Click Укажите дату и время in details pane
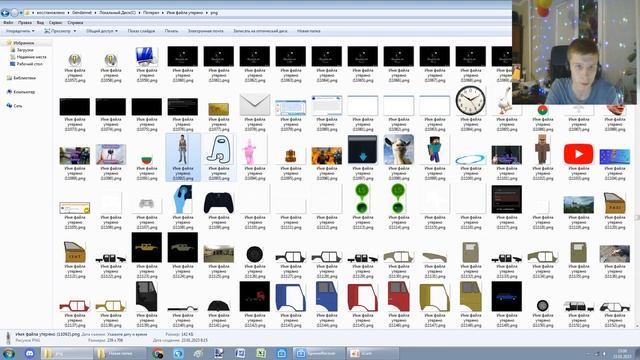 point(127,334)
